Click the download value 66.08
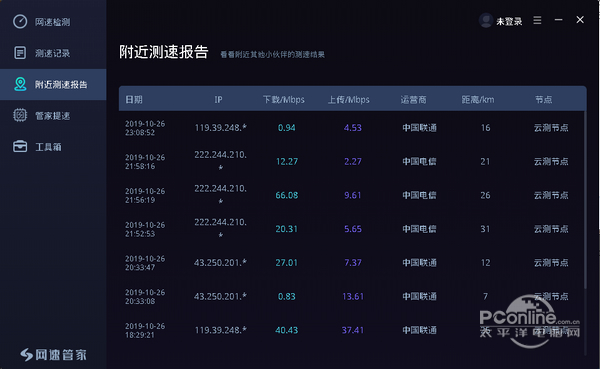 point(287,195)
